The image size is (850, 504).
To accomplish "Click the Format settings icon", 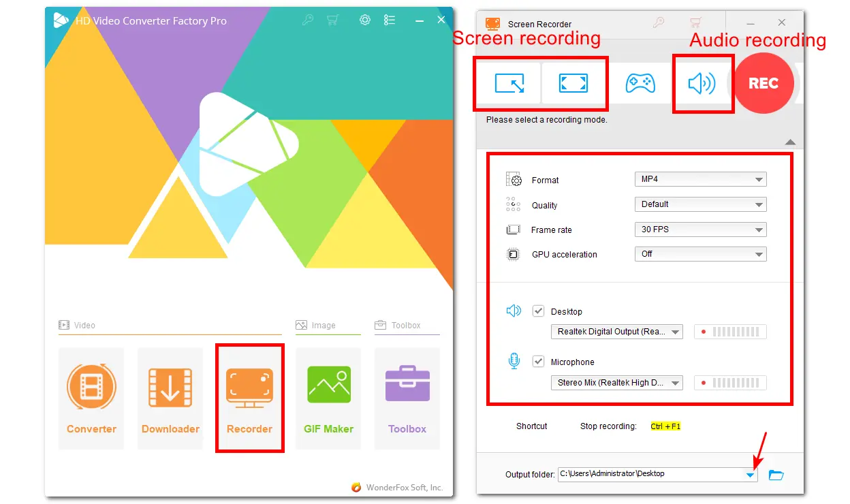I will (x=514, y=180).
